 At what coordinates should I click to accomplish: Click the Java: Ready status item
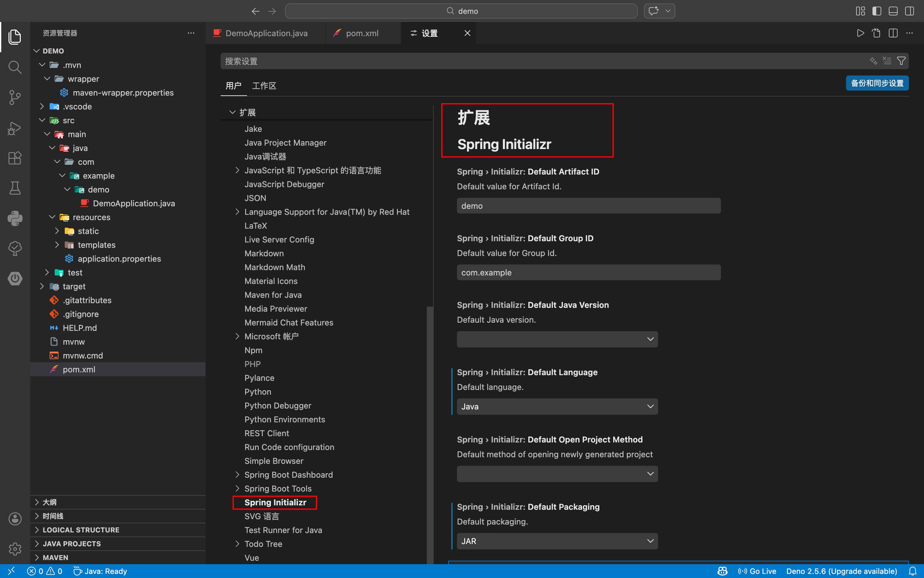[100, 571]
